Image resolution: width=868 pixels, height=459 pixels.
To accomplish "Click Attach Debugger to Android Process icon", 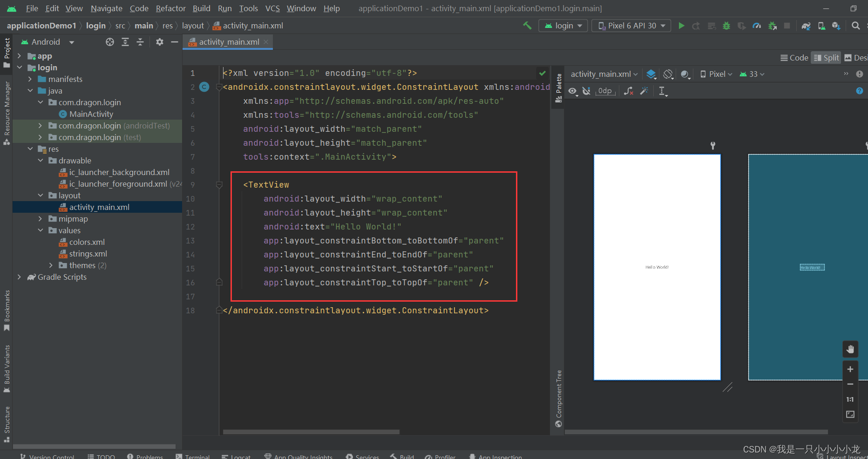I will coord(773,26).
